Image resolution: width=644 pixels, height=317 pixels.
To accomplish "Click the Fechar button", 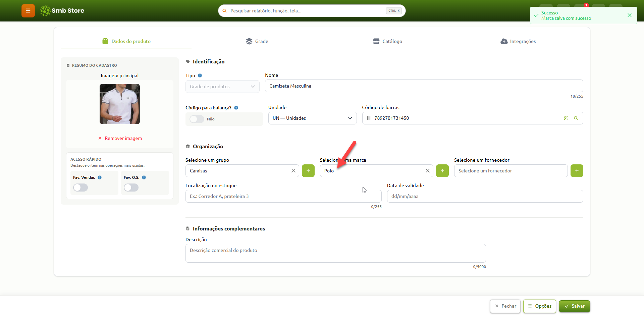I will (505, 306).
